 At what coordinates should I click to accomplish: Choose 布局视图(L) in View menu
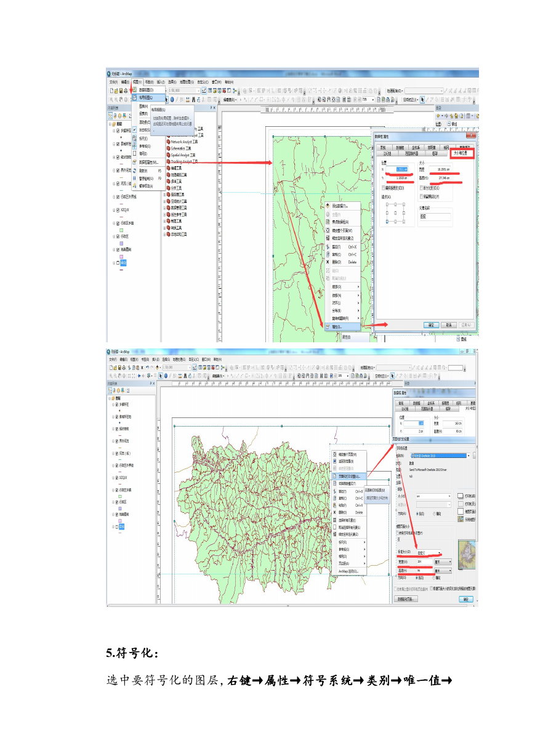coord(148,97)
